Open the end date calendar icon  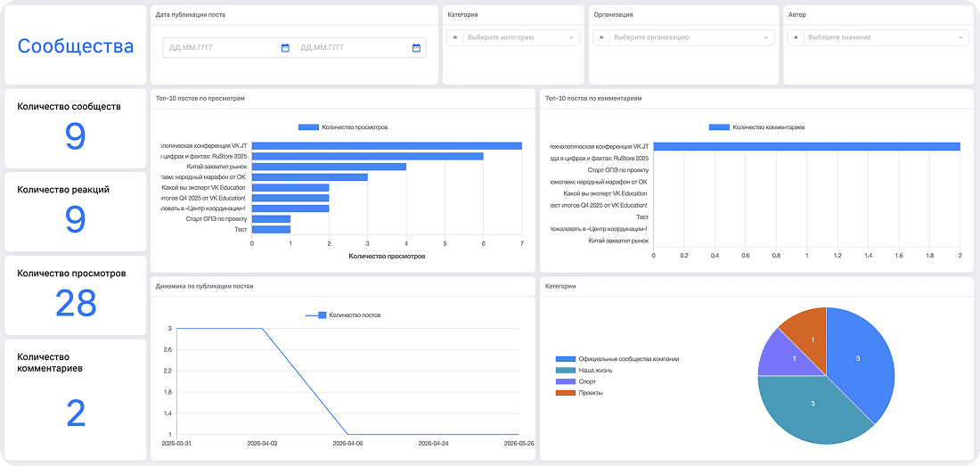point(416,47)
